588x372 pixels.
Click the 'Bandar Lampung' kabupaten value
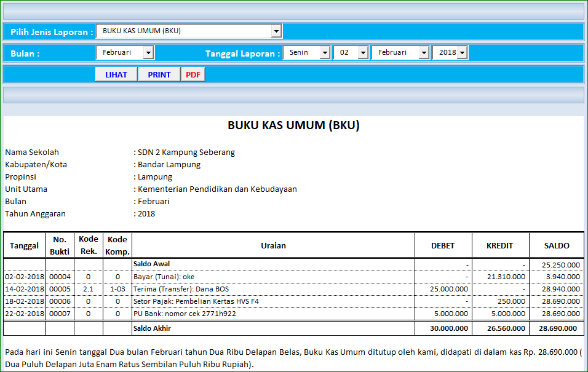[169, 165]
